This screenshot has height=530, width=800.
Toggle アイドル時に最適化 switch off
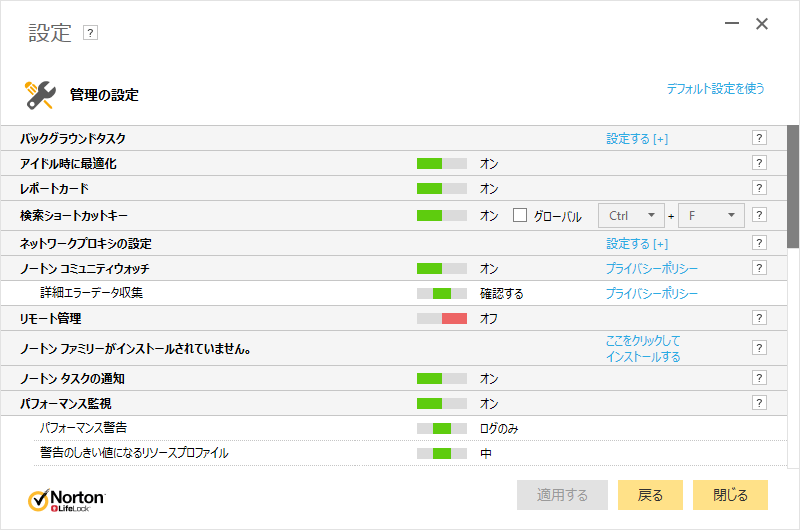[441, 163]
